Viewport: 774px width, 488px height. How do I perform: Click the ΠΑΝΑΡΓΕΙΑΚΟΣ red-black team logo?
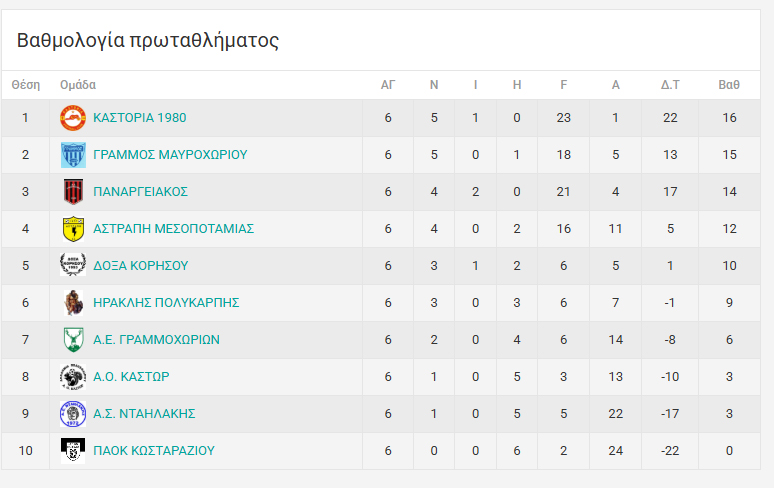click(73, 192)
